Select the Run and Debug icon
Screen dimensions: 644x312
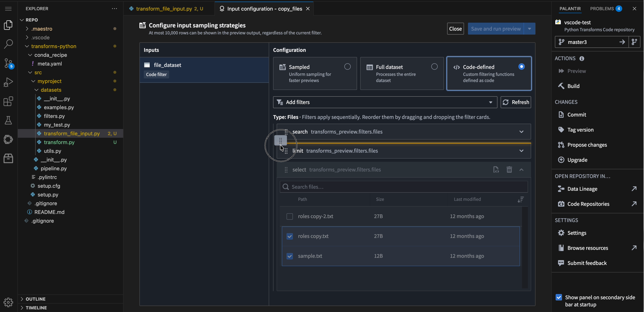pos(8,82)
